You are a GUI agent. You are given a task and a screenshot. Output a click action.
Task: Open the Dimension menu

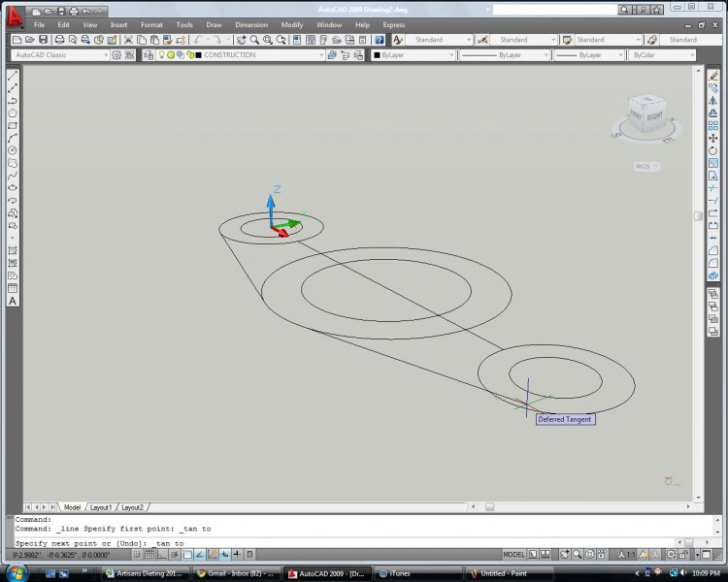tap(250, 24)
